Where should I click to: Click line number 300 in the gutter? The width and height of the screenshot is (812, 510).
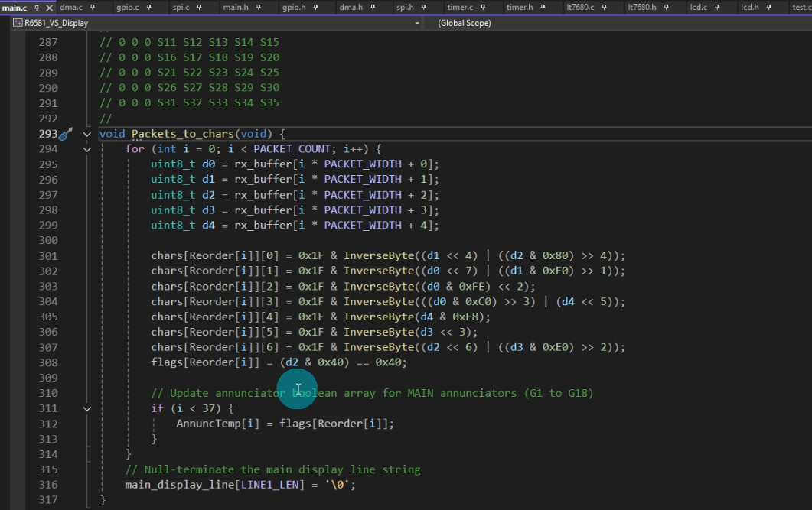(x=48, y=241)
